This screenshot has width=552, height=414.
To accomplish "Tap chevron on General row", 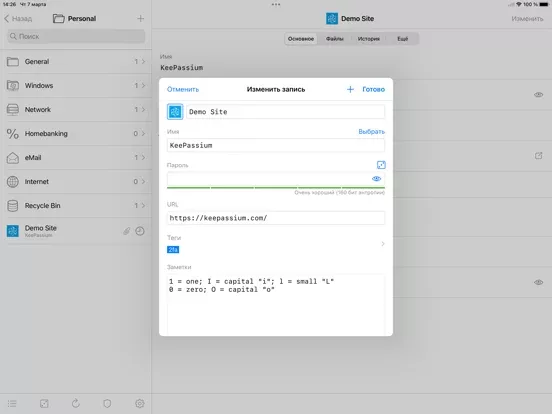I will pyautogui.click(x=143, y=62).
